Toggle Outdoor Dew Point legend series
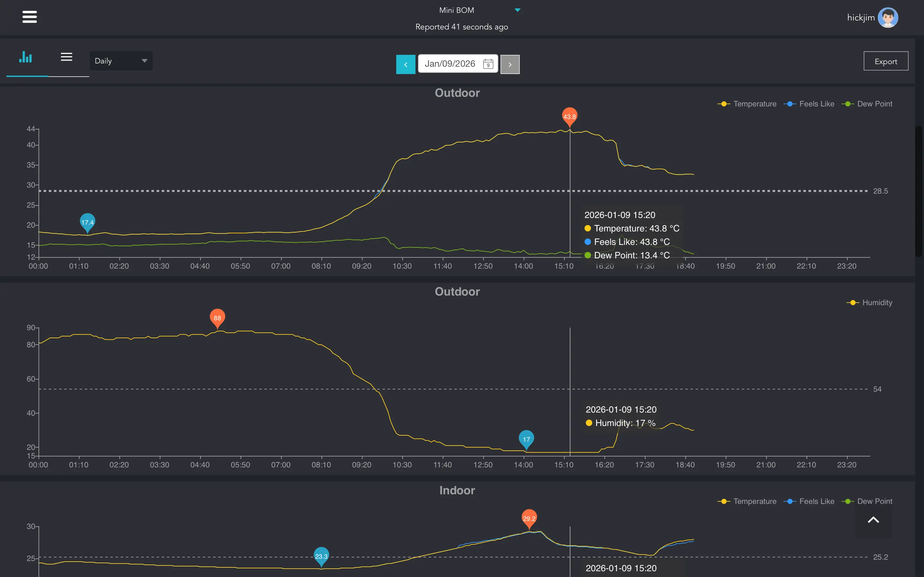This screenshot has width=924, height=577. coord(867,104)
